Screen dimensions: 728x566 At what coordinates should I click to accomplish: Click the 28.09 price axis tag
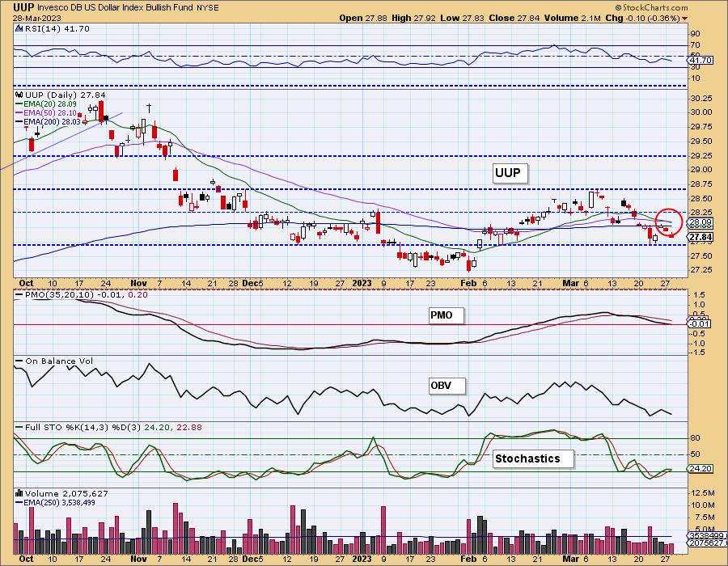click(700, 222)
